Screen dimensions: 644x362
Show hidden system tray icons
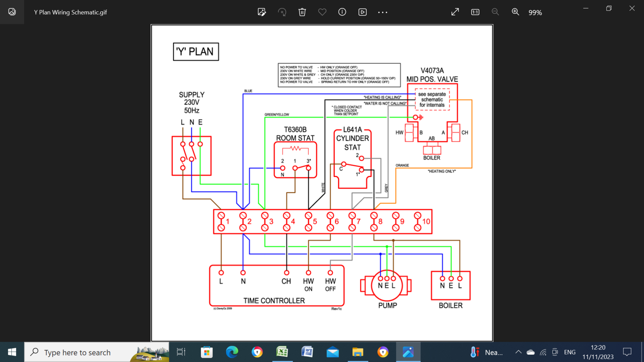pos(518,352)
